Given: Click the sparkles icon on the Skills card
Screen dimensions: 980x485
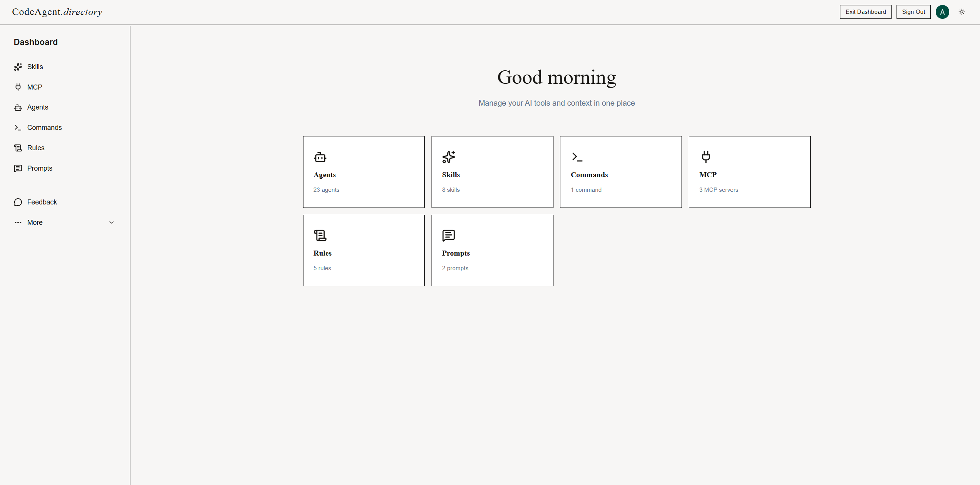Looking at the screenshot, I should pyautogui.click(x=448, y=157).
